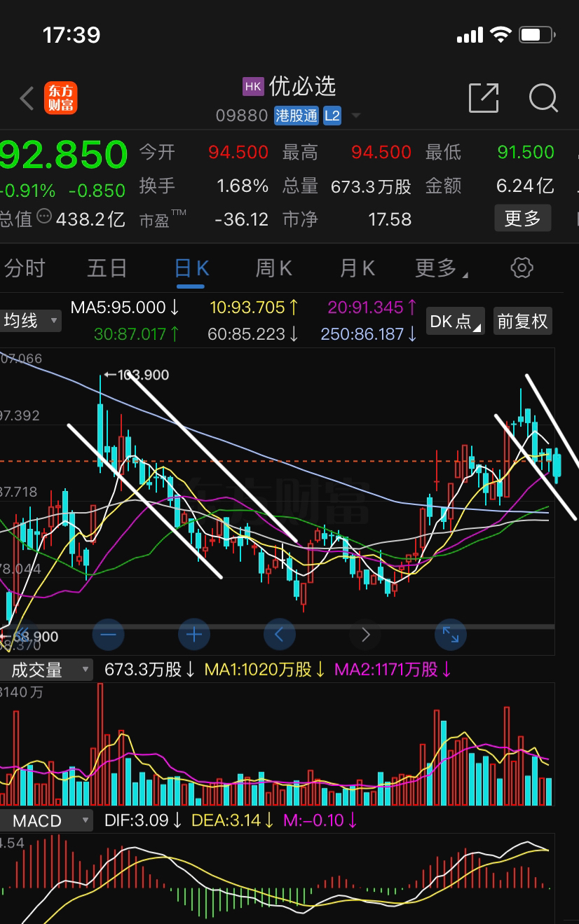Open the search magnifier icon
Viewport: 579px width, 924px height.
(543, 98)
